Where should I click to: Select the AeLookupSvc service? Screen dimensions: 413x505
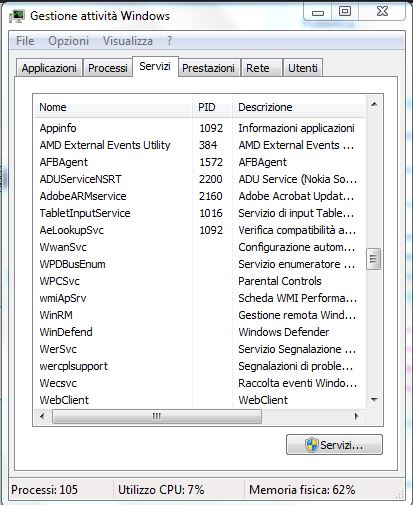(72, 230)
